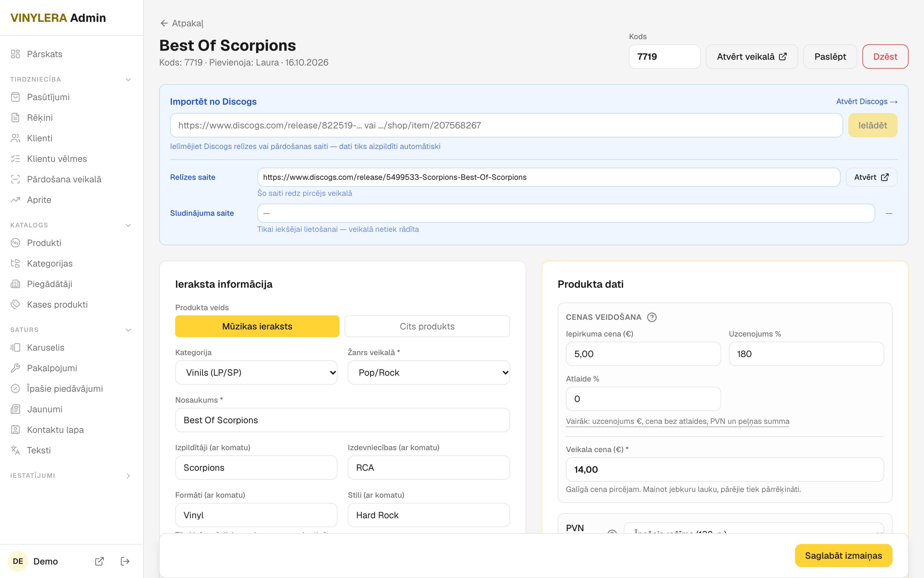
Task: Click the Pakalpojumi wrench icon
Action: click(15, 368)
